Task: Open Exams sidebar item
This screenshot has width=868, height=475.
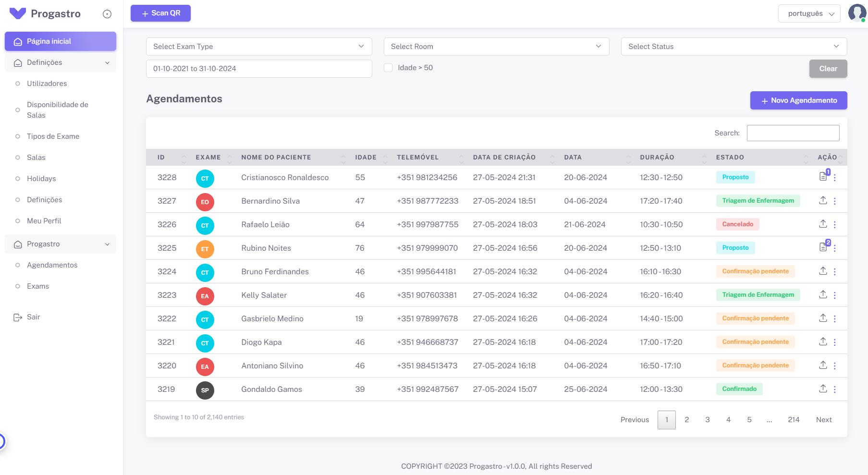Action: (x=38, y=286)
